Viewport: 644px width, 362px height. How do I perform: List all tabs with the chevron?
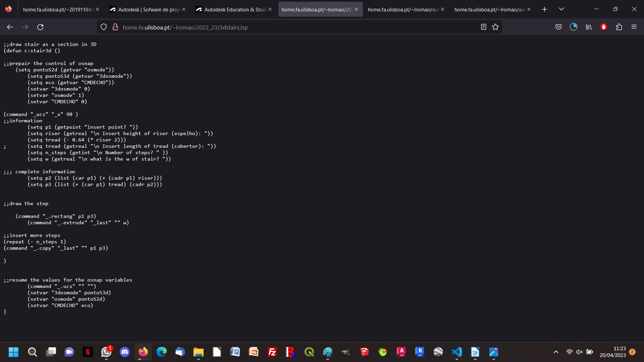point(561,9)
